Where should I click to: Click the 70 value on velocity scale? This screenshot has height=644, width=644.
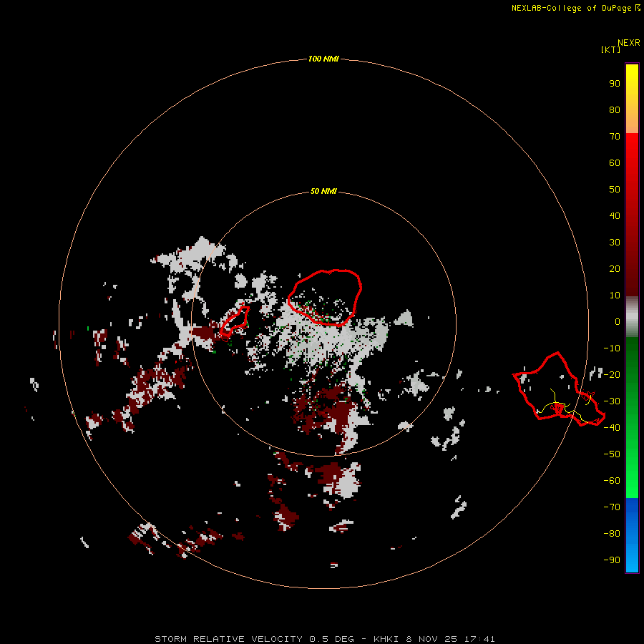pyautogui.click(x=615, y=137)
